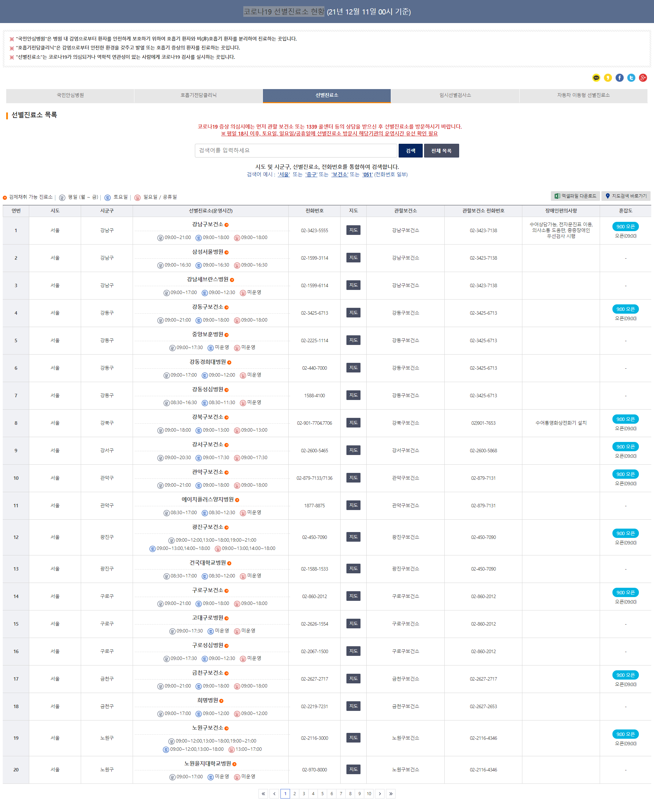Open map for 희명병원 row
This screenshot has width=654, height=812.
coord(353,706)
